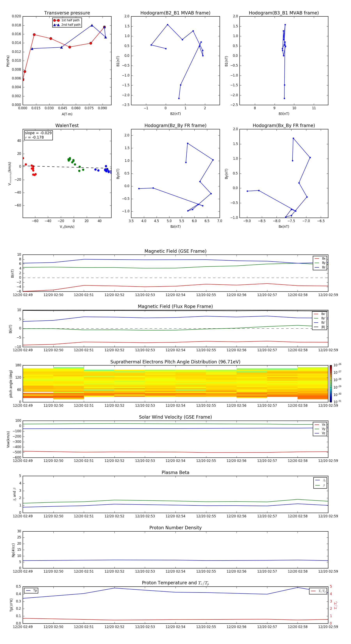Select the Bz entry in GSE magnetic field legend
Screen dimensions: 351x644
point(320,267)
